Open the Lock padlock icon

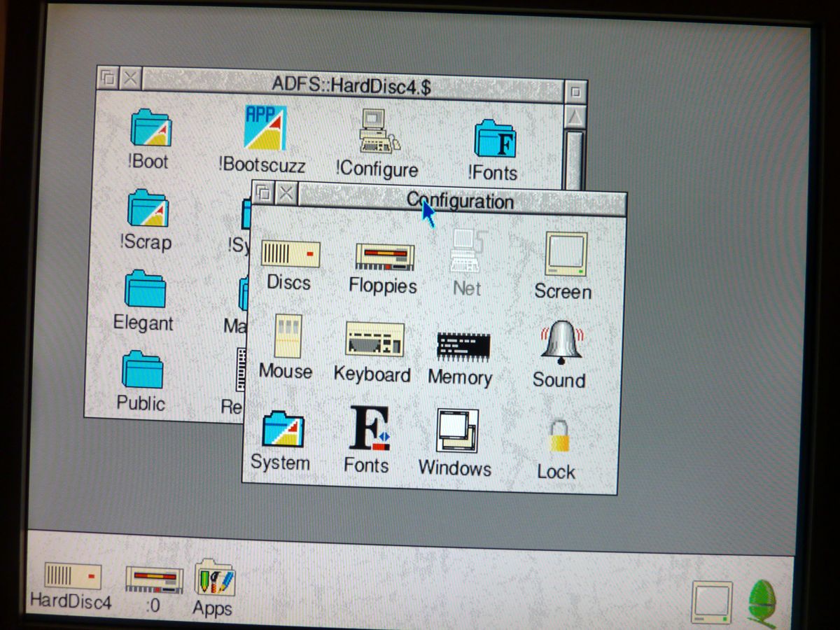[558, 437]
